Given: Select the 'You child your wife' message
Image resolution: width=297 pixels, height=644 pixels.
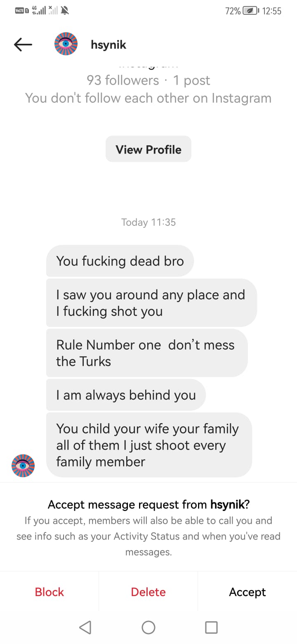Looking at the screenshot, I should (149, 445).
